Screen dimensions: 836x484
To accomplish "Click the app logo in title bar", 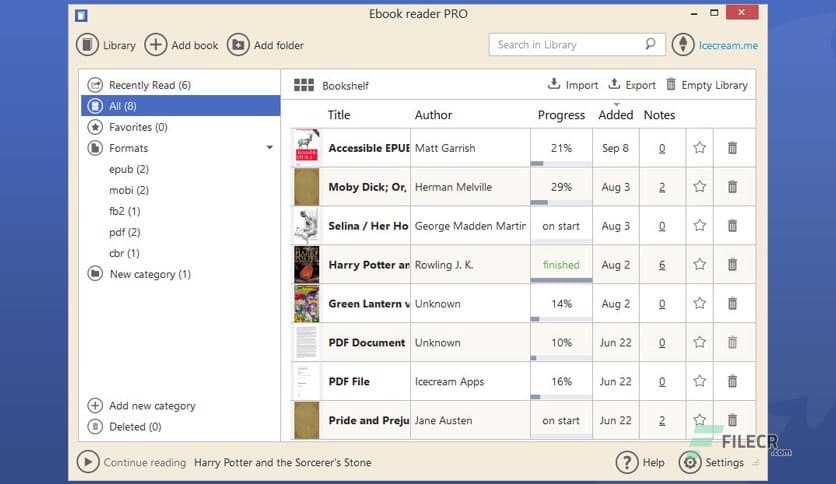I will [81, 15].
